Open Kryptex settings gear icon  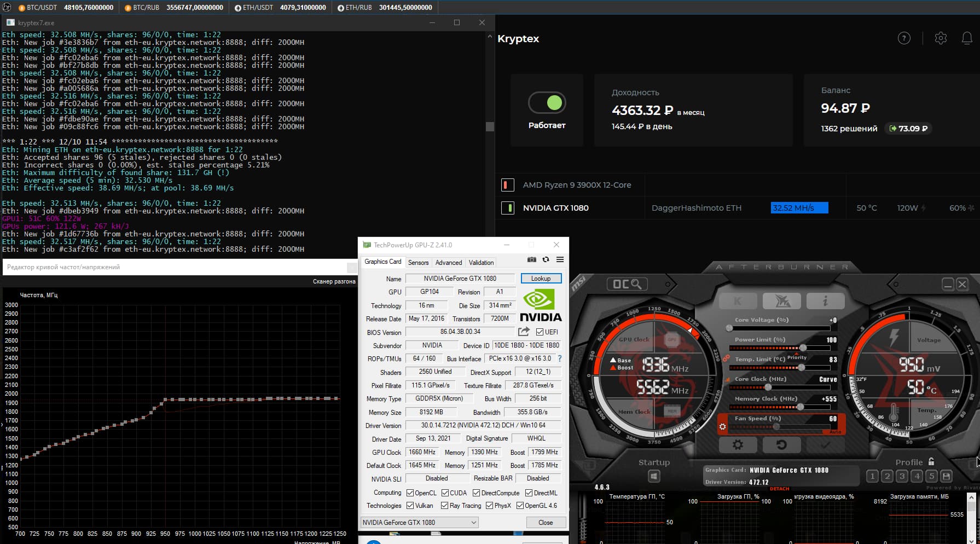coord(941,38)
